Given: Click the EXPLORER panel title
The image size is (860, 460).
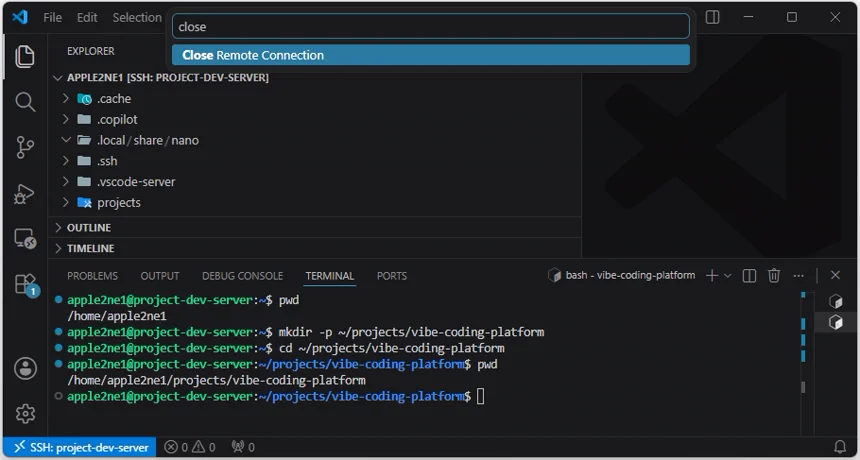Looking at the screenshot, I should click(x=90, y=51).
